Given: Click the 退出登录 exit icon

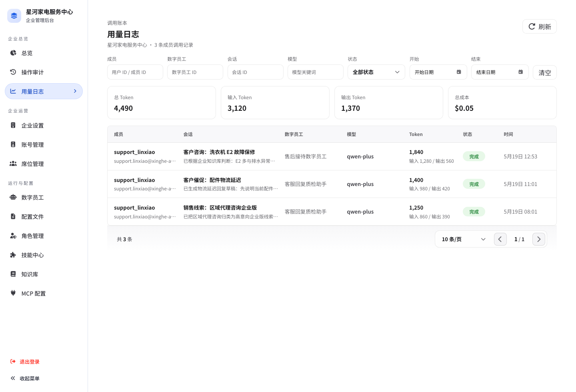Looking at the screenshot, I should (x=13, y=362).
